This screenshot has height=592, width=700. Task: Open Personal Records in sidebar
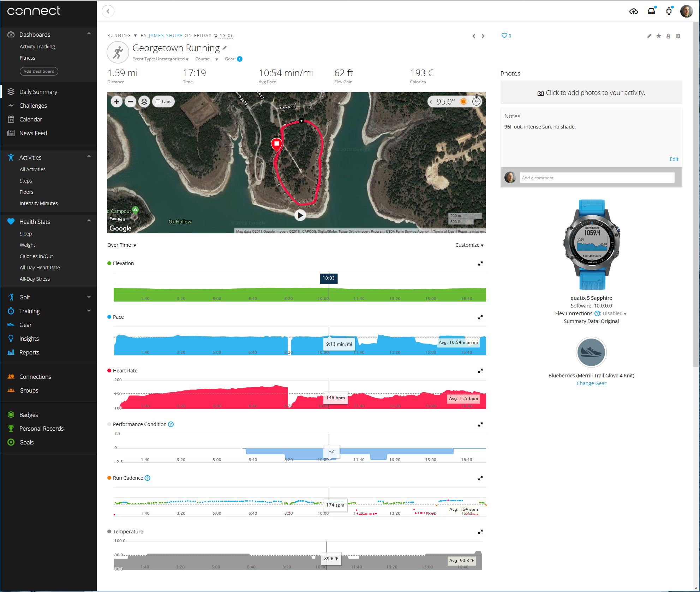[41, 429]
